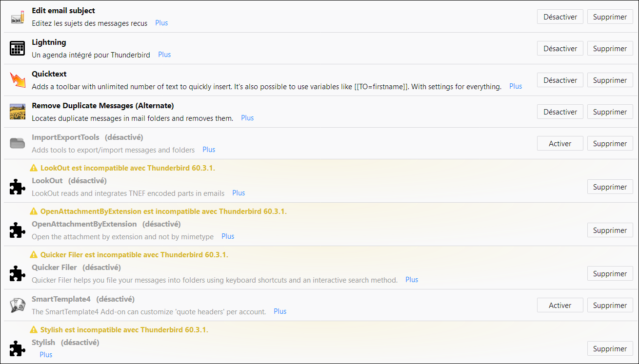Select the 'Lightning' add-on title
The image size is (639, 364).
point(49,42)
